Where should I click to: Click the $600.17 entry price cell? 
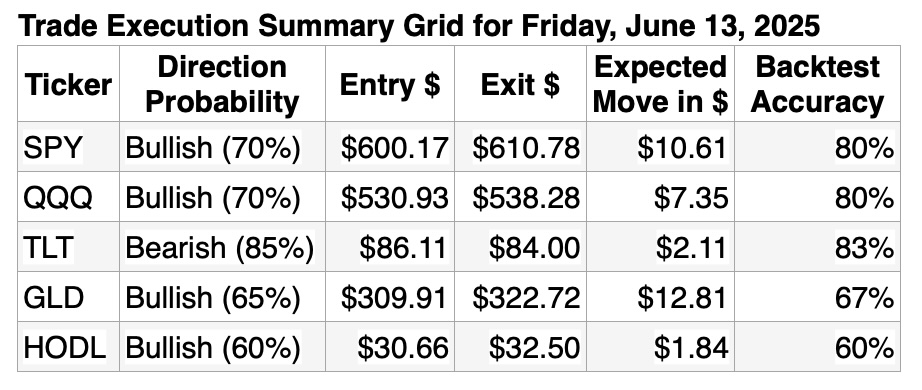(x=390, y=147)
